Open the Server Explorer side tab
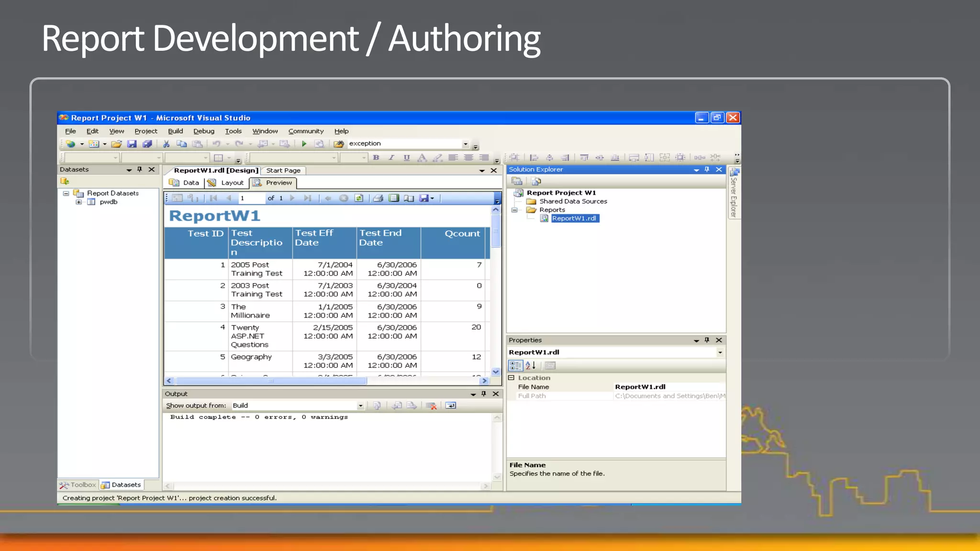The height and width of the screenshot is (551, 980). point(734,193)
